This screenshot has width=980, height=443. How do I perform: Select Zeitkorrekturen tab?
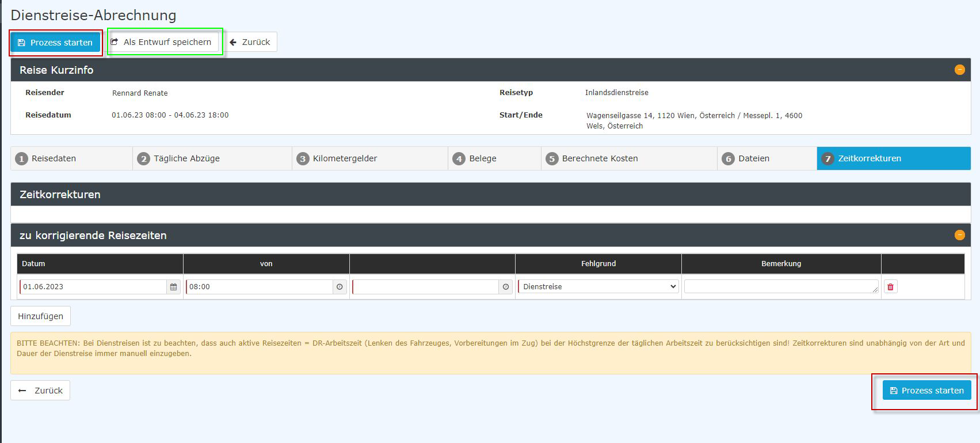(x=894, y=158)
